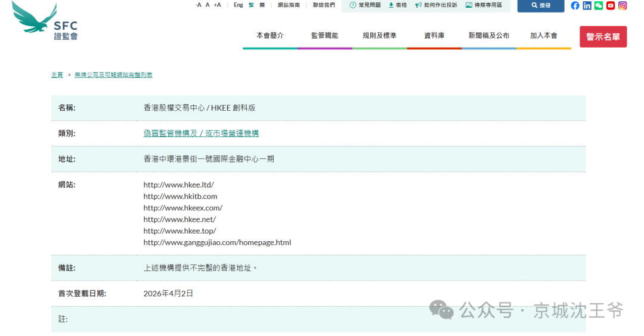
Task: Click the blue 搜尋 search button
Action: point(540,5)
